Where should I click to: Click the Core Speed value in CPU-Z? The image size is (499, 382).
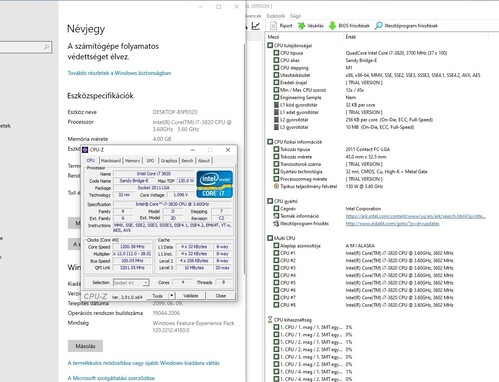(132, 247)
